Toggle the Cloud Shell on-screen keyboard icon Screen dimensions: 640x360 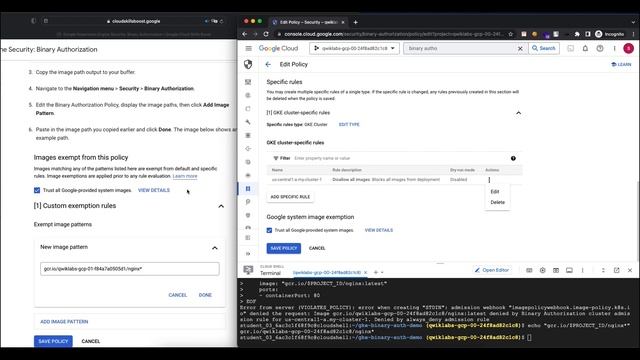coord(529,270)
